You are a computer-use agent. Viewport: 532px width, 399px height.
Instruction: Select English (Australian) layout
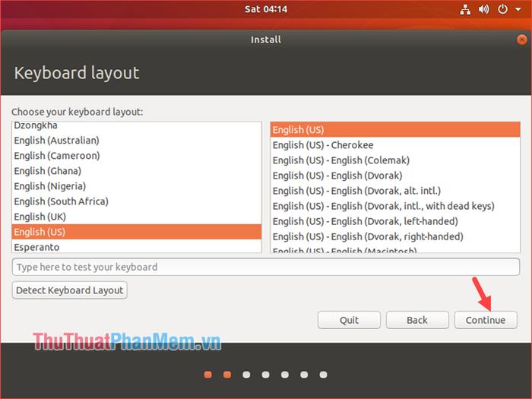tap(137, 141)
